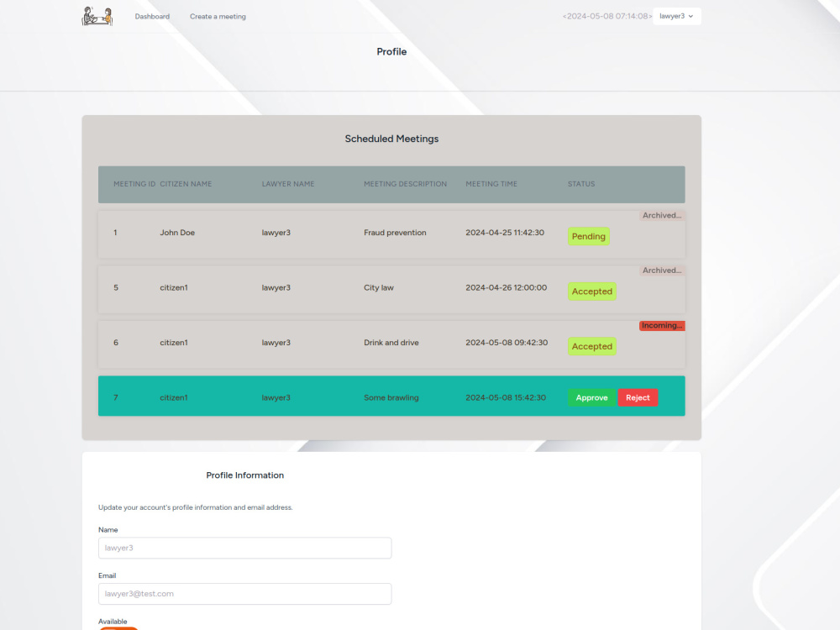Go to Create a meeting
The height and width of the screenshot is (630, 840).
[218, 17]
